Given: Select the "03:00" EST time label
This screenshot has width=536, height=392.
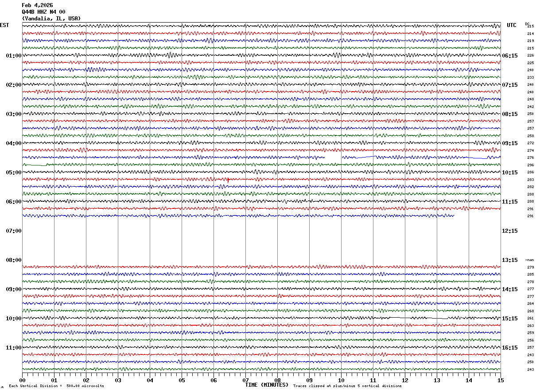Looking at the screenshot, I should [14, 114].
